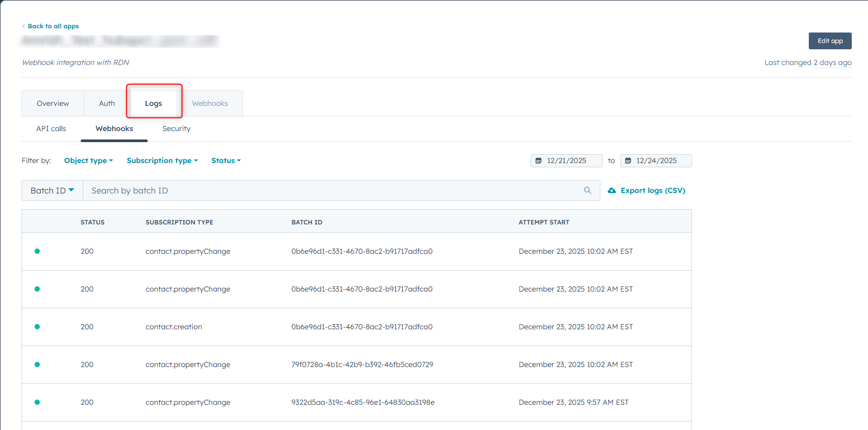868x430 pixels.
Task: Open the row with batch ID 79f0728a
Action: point(362,364)
